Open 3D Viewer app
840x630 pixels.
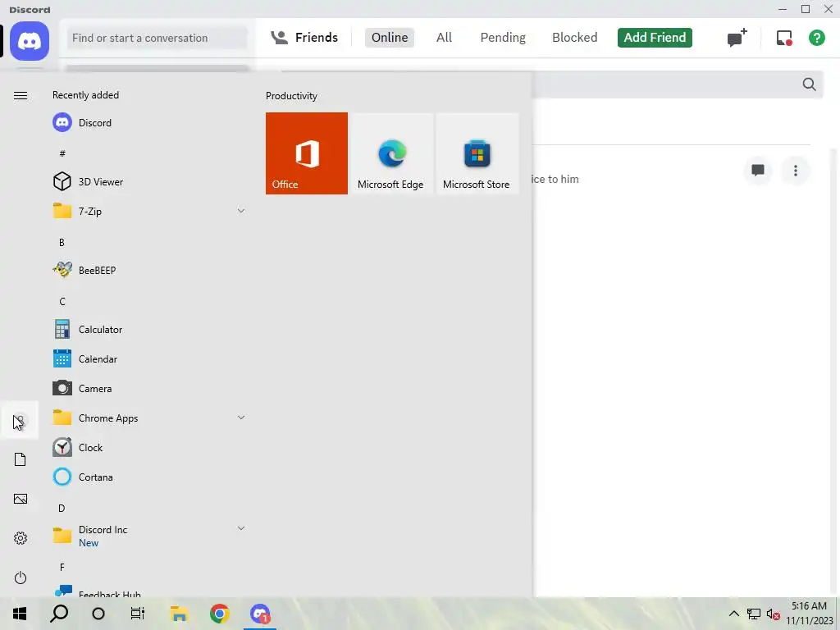pos(149,181)
